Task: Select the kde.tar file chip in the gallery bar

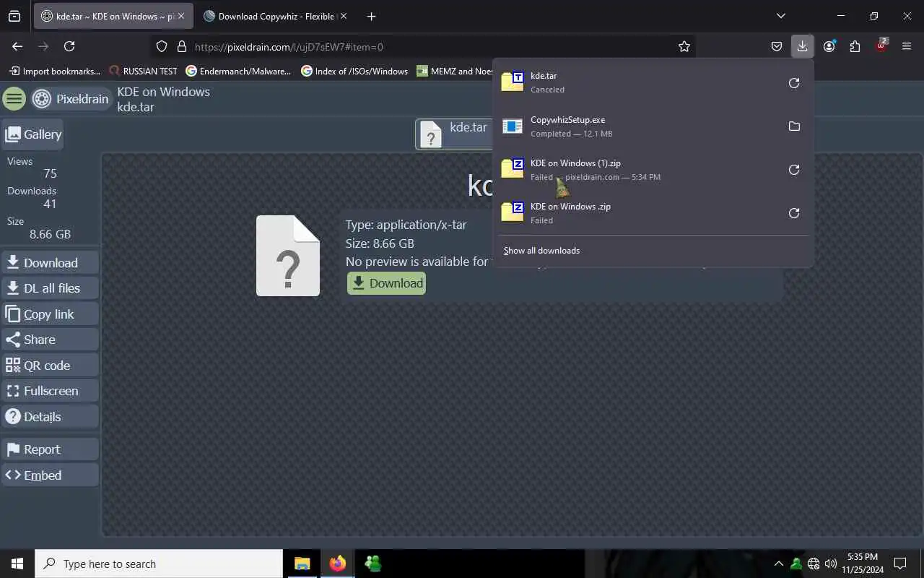Action: pyautogui.click(x=455, y=134)
